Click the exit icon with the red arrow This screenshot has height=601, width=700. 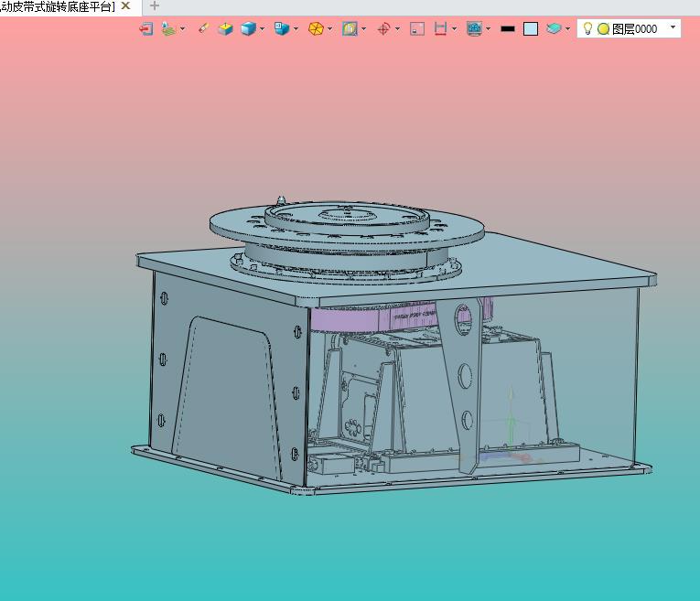pos(146,29)
